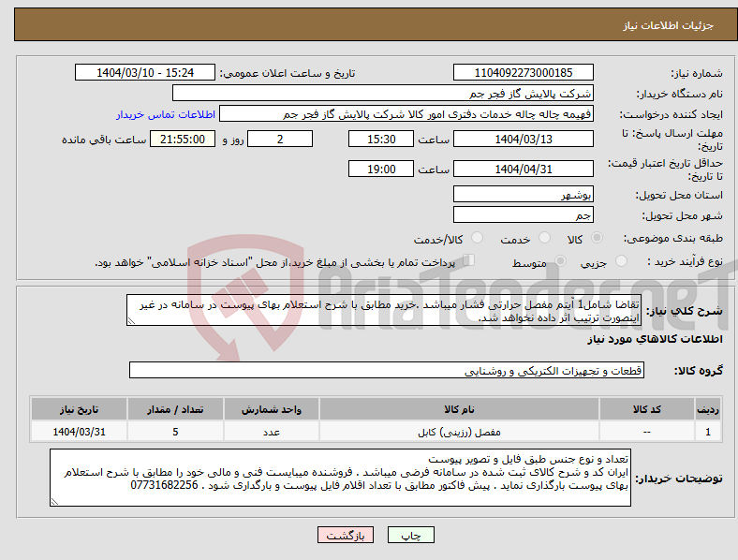Click the remaining days field showing 2
This screenshot has height=560, width=738.
point(280,139)
